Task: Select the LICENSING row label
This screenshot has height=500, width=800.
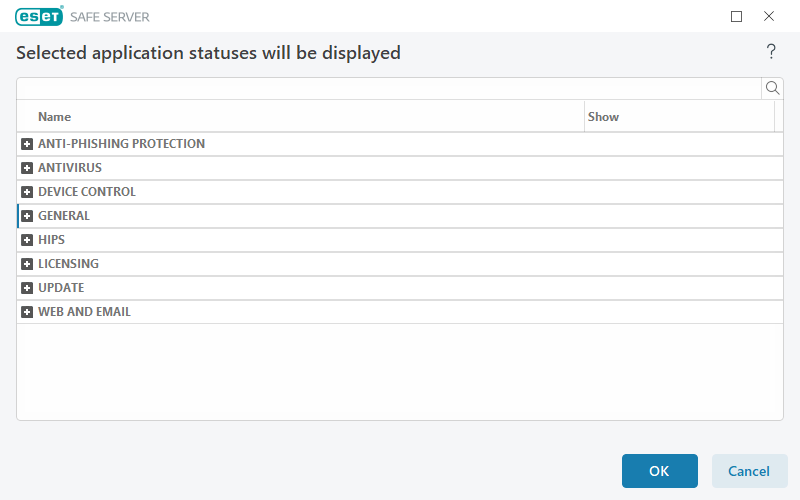Action: (x=68, y=264)
